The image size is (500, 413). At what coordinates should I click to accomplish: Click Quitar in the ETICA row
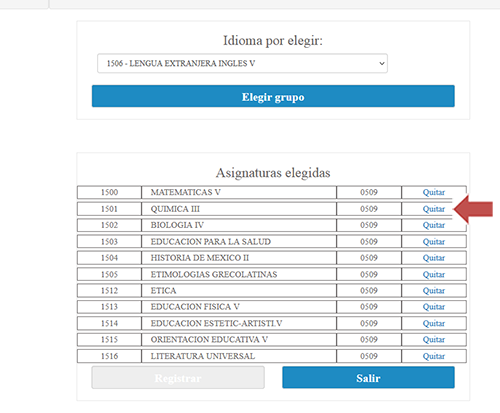pyautogui.click(x=434, y=291)
